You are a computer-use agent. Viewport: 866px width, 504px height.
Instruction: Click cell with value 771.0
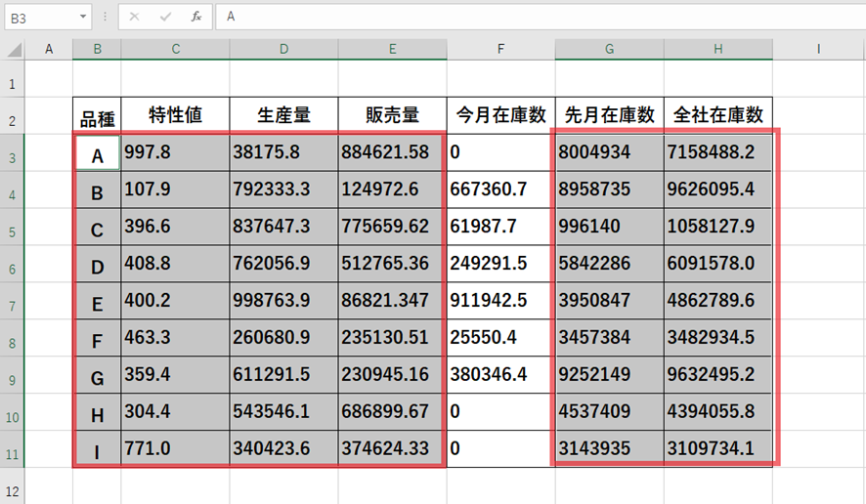point(175,448)
